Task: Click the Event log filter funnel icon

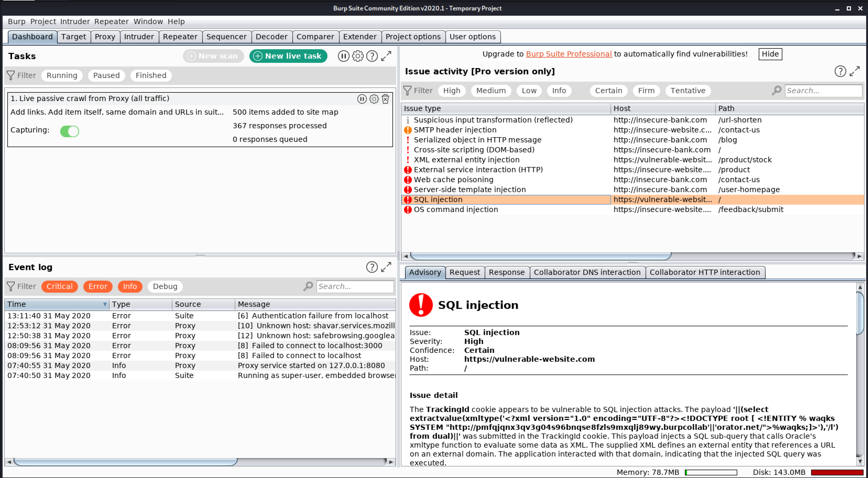Action: pyautogui.click(x=11, y=286)
